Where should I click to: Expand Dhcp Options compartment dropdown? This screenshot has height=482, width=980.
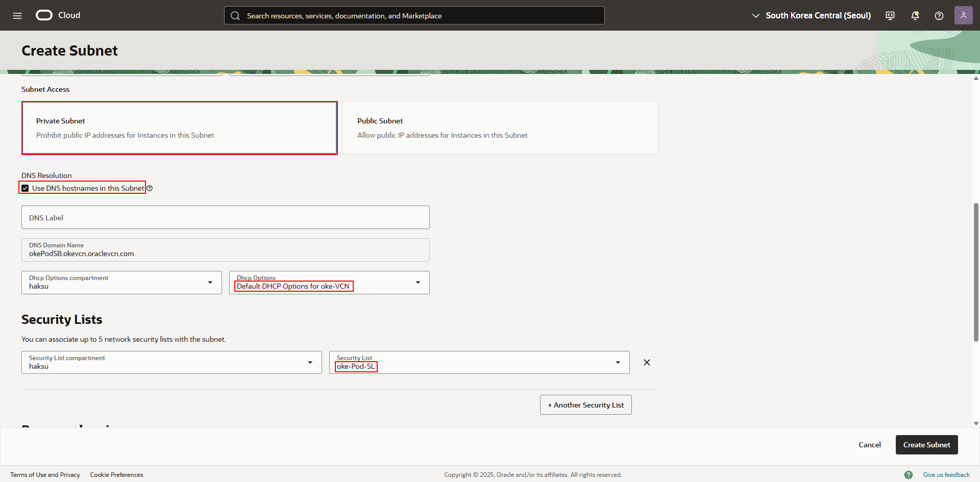click(x=121, y=283)
